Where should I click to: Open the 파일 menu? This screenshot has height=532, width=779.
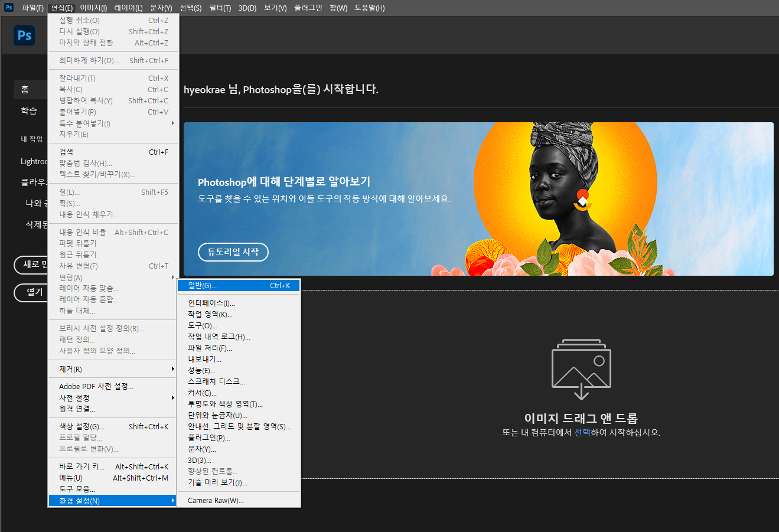tap(32, 8)
